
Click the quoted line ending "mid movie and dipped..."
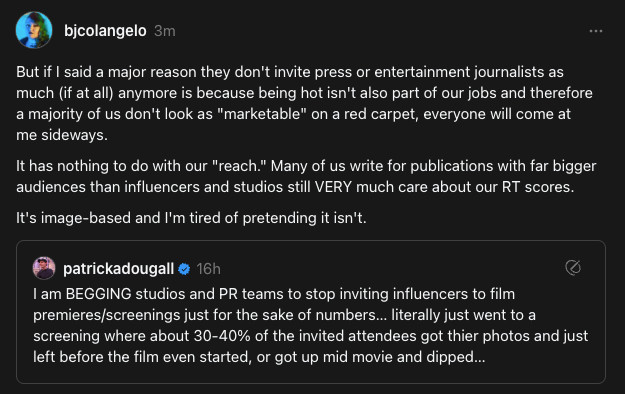click(x=259, y=357)
